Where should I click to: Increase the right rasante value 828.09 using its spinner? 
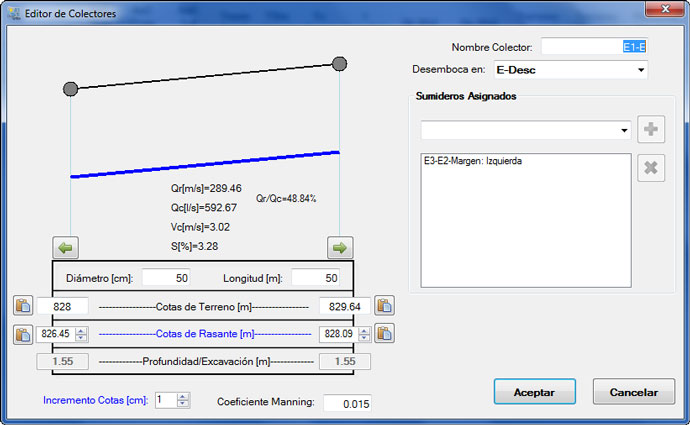tap(364, 330)
